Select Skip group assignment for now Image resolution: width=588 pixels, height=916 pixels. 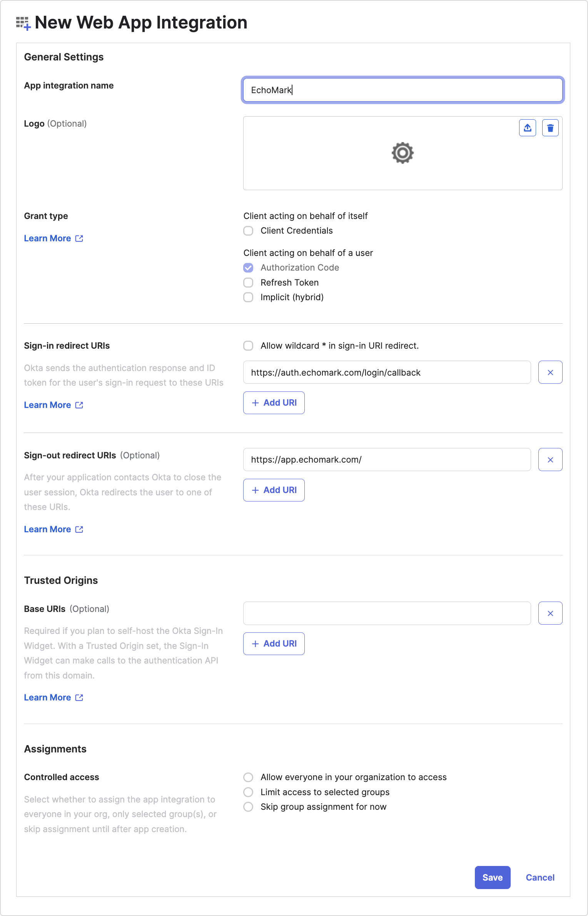pos(248,807)
